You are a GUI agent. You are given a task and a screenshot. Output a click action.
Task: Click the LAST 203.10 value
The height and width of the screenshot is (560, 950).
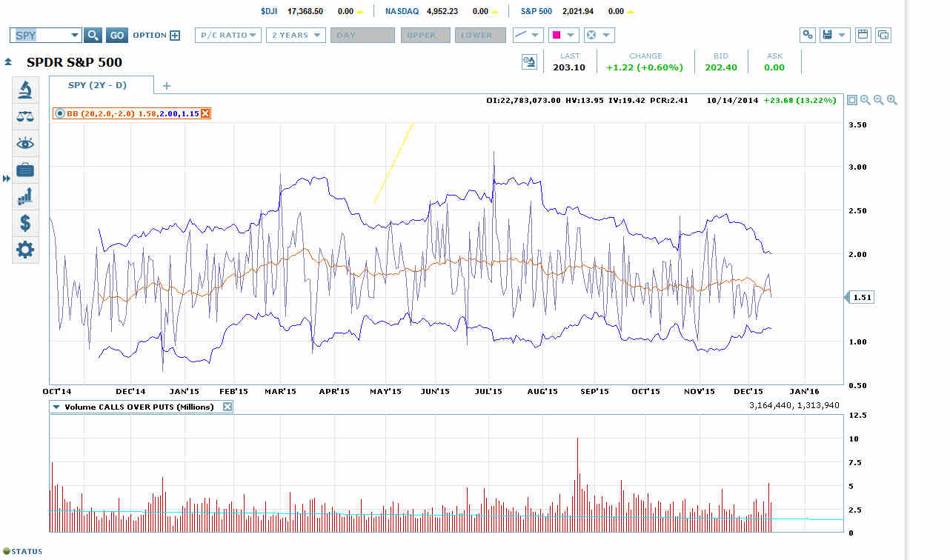570,67
